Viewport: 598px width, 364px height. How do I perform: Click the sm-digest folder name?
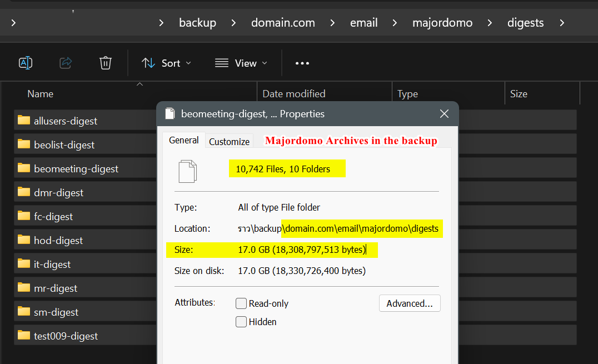click(56, 312)
